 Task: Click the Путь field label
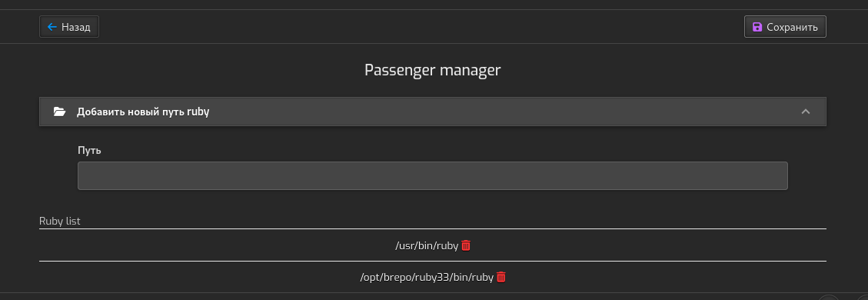(89, 150)
